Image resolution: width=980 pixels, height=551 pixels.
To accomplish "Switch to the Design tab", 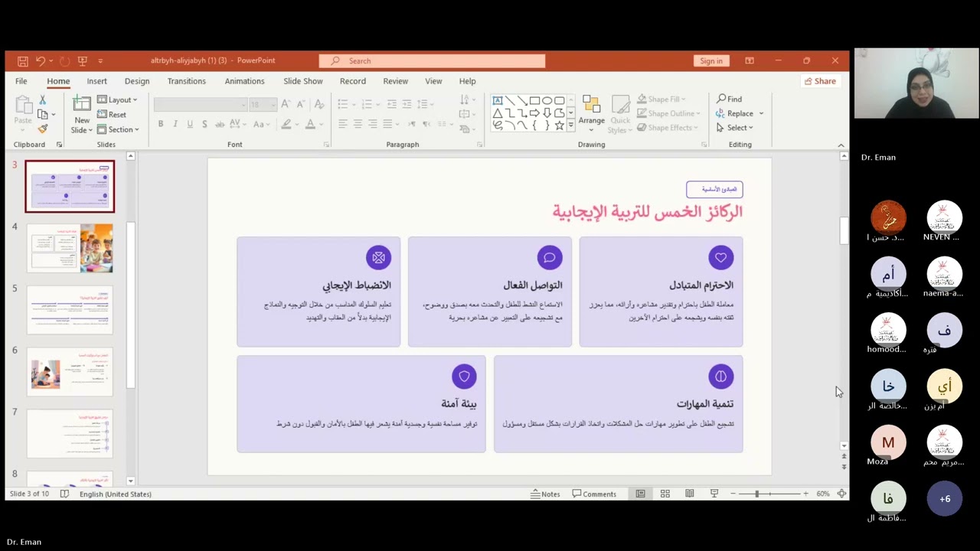I will click(137, 81).
